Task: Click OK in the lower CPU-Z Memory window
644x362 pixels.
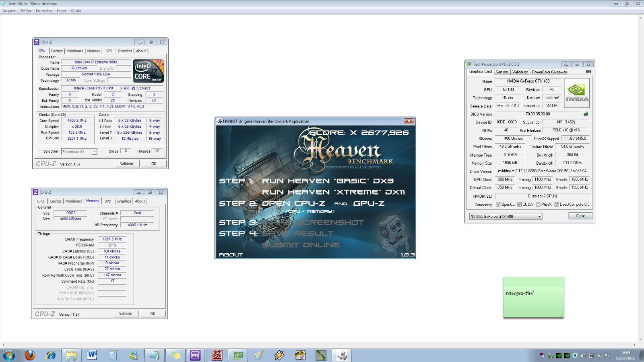Action: click(153, 314)
